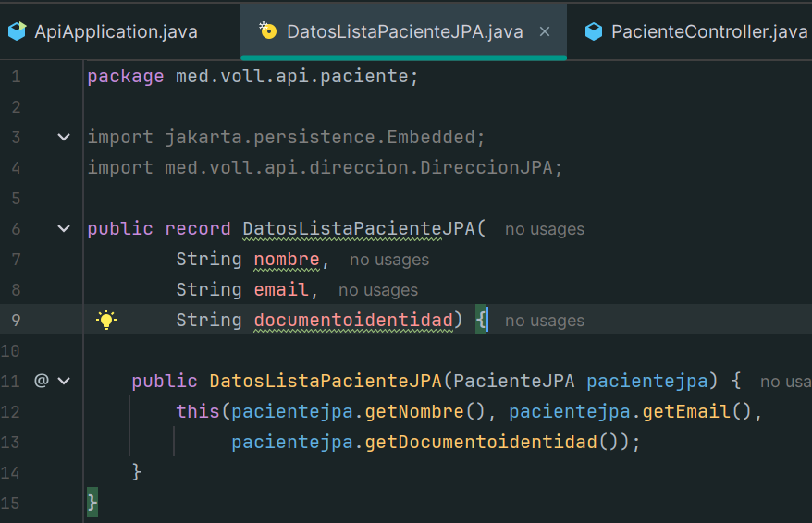The height and width of the screenshot is (523, 812).
Task: Click the 'nombre' parameter on line 7
Action: pos(287,259)
